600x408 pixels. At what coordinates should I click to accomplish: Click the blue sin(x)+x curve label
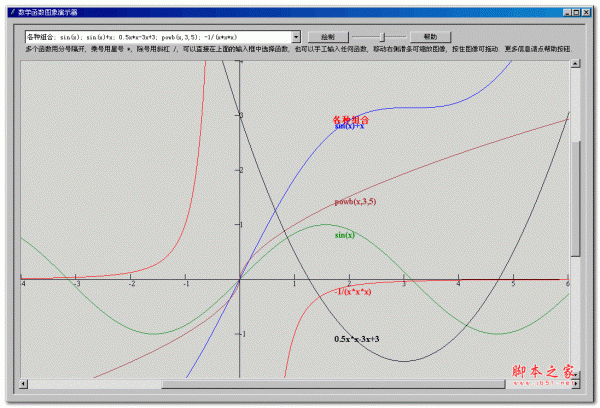349,127
